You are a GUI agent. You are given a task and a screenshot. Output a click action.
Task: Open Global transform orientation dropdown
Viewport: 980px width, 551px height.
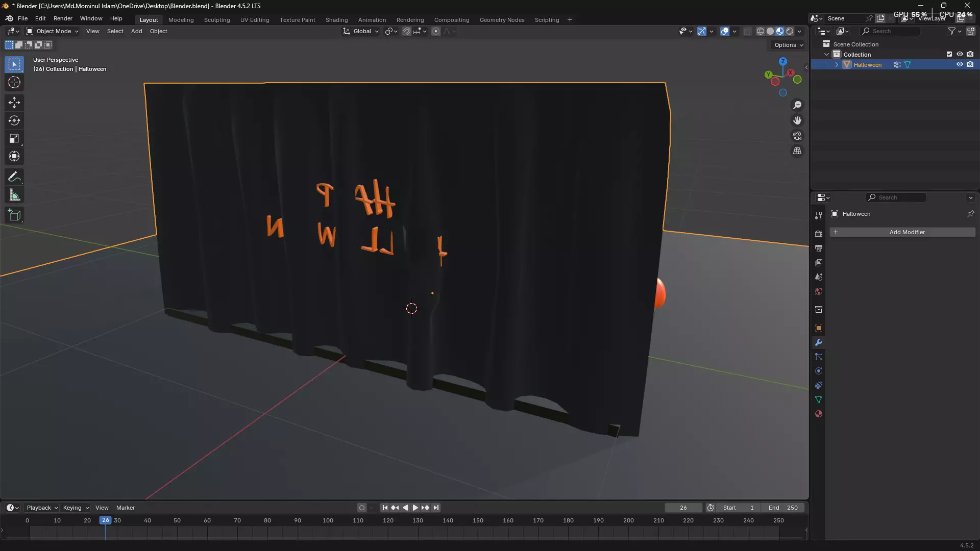[x=361, y=31]
